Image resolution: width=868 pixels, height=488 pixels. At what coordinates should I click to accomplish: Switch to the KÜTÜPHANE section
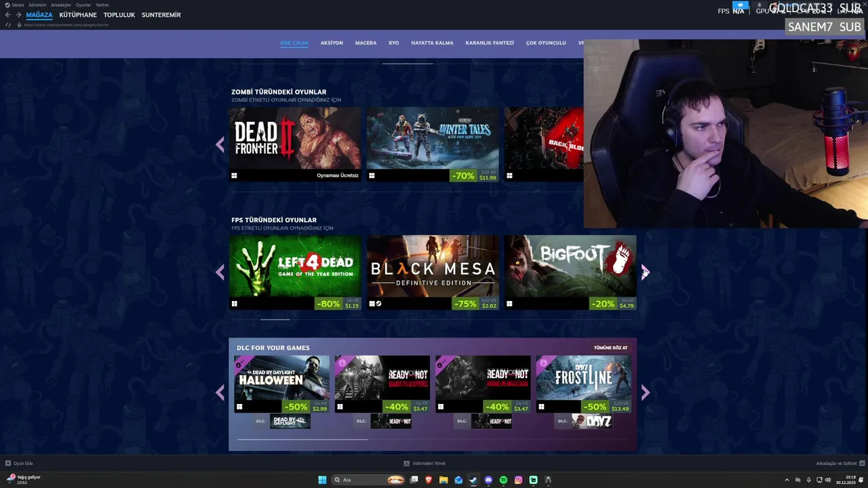point(78,15)
